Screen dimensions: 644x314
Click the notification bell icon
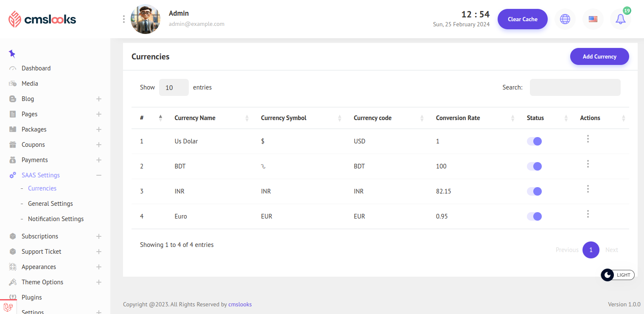point(620,19)
